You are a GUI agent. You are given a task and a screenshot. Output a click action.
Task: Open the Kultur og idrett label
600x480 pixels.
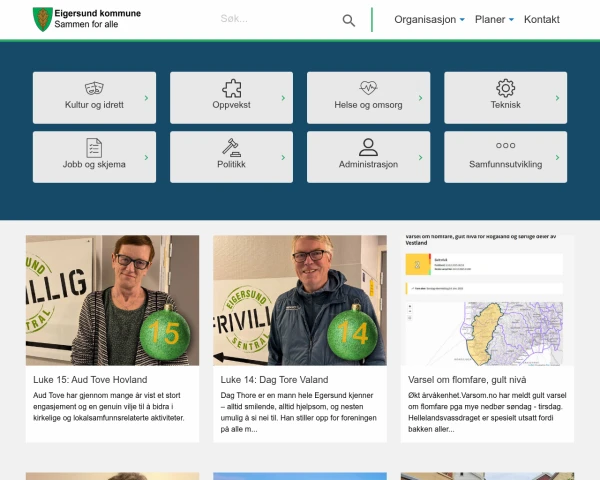pos(94,105)
